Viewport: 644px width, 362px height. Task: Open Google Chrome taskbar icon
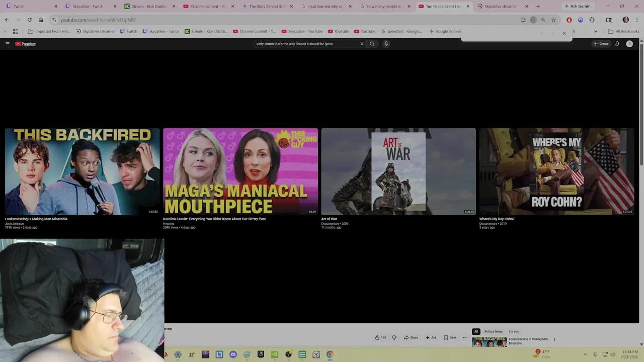pyautogui.click(x=330, y=354)
